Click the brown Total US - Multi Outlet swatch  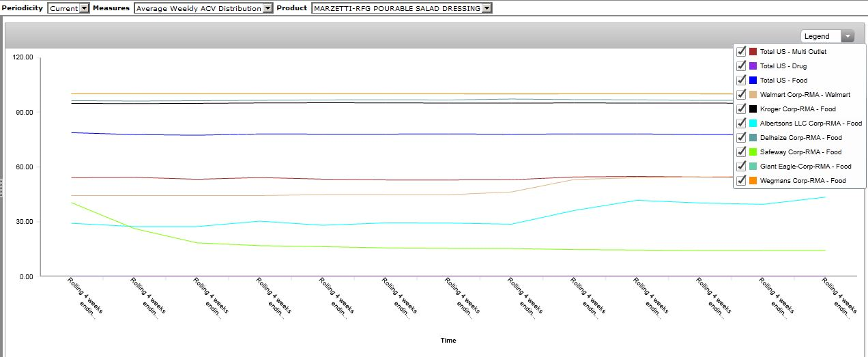tap(753, 52)
